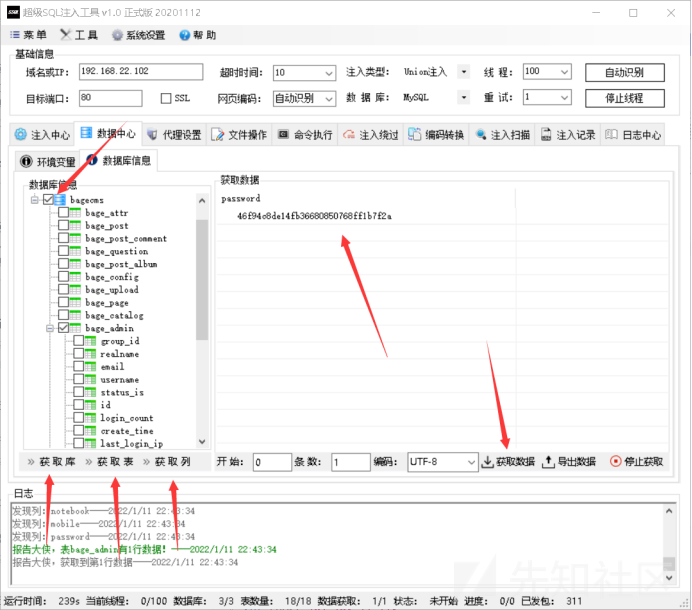This screenshot has width=692, height=610.
Task: Collapse the bage_admin tree node
Action: pos(50,328)
